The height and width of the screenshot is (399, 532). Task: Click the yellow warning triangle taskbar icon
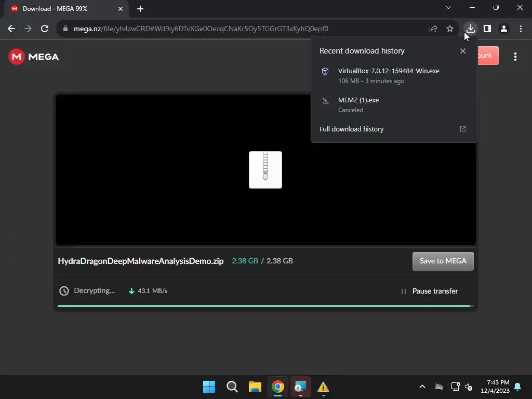(323, 387)
